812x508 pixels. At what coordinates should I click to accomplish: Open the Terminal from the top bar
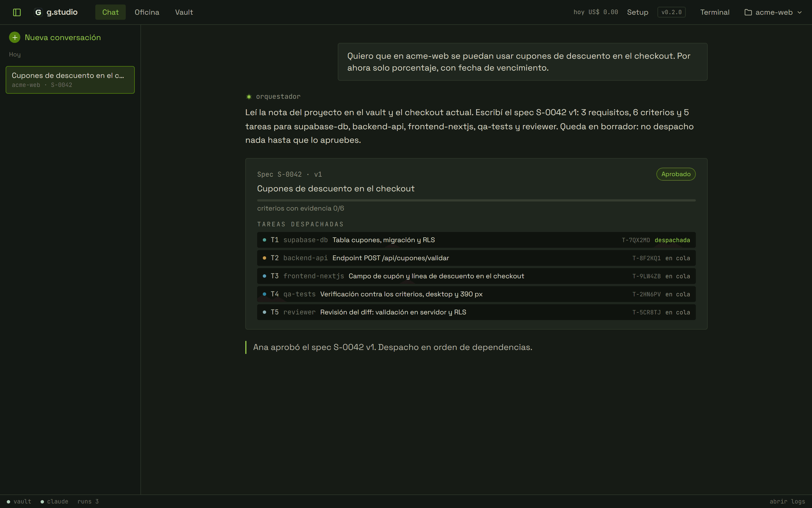715,12
